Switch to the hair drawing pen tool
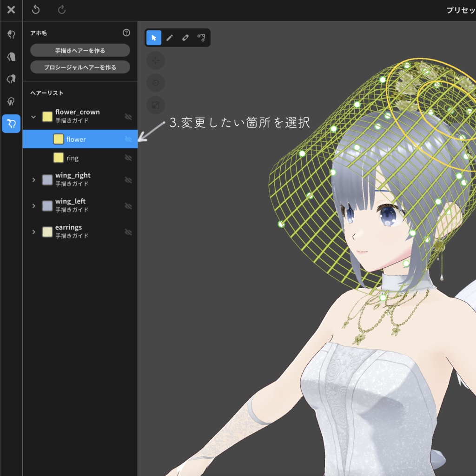The image size is (476, 476). pos(170,38)
